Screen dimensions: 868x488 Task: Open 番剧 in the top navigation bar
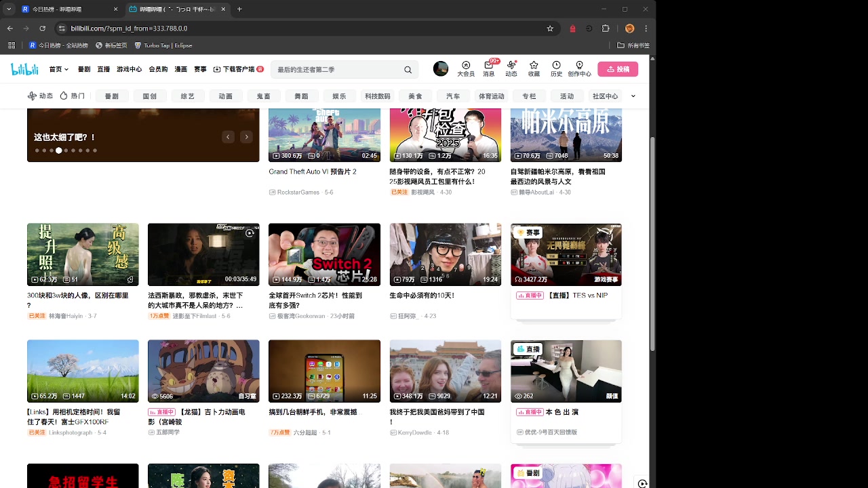(x=84, y=69)
